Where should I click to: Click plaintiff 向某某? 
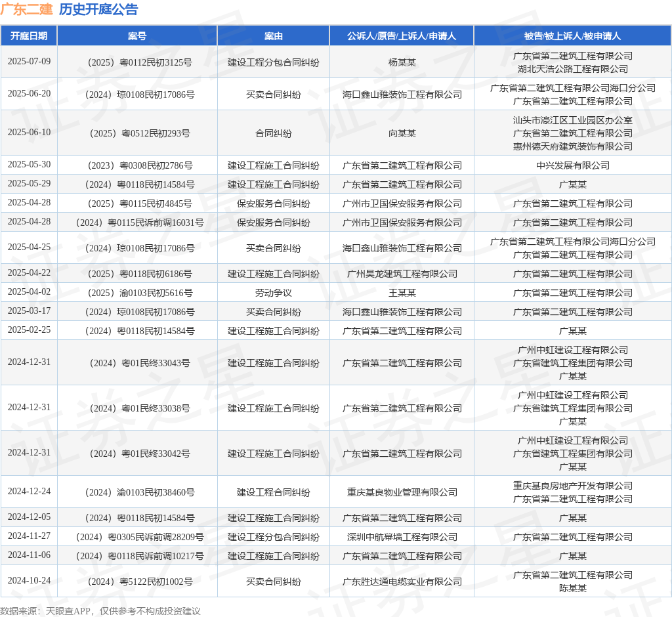tap(402, 133)
